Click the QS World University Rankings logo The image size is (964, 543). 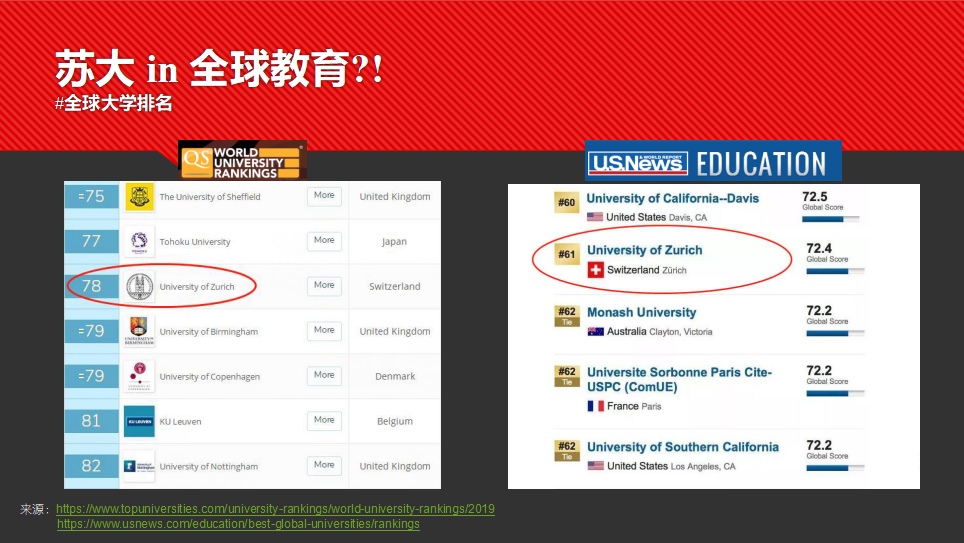(242, 161)
